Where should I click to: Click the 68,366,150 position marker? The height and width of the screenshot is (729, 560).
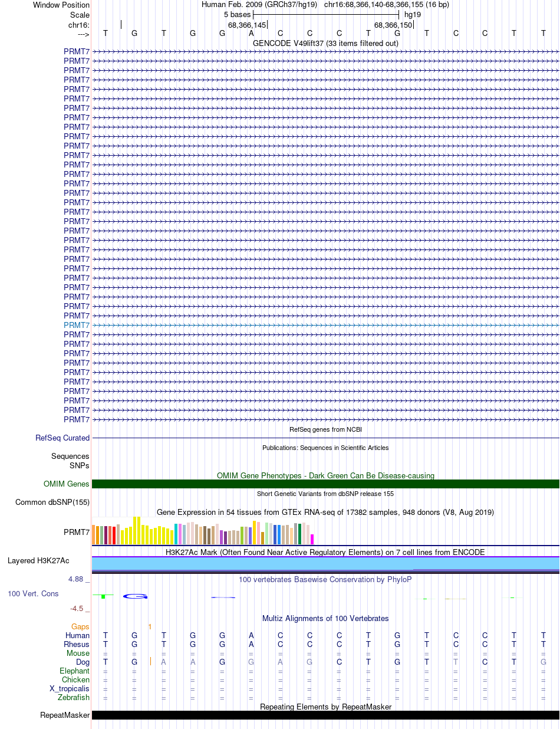coord(394,25)
